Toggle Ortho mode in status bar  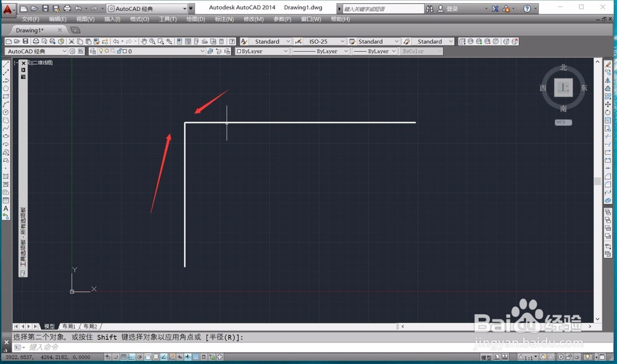click(132, 357)
